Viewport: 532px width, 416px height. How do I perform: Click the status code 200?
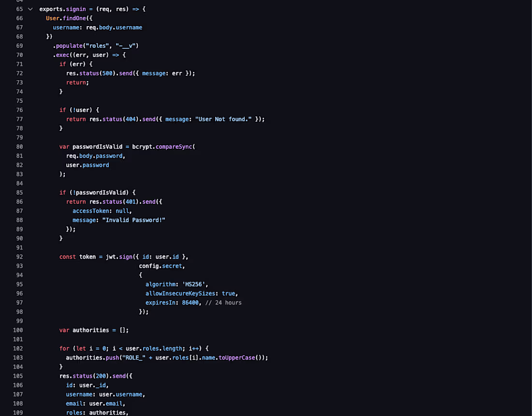101,375
